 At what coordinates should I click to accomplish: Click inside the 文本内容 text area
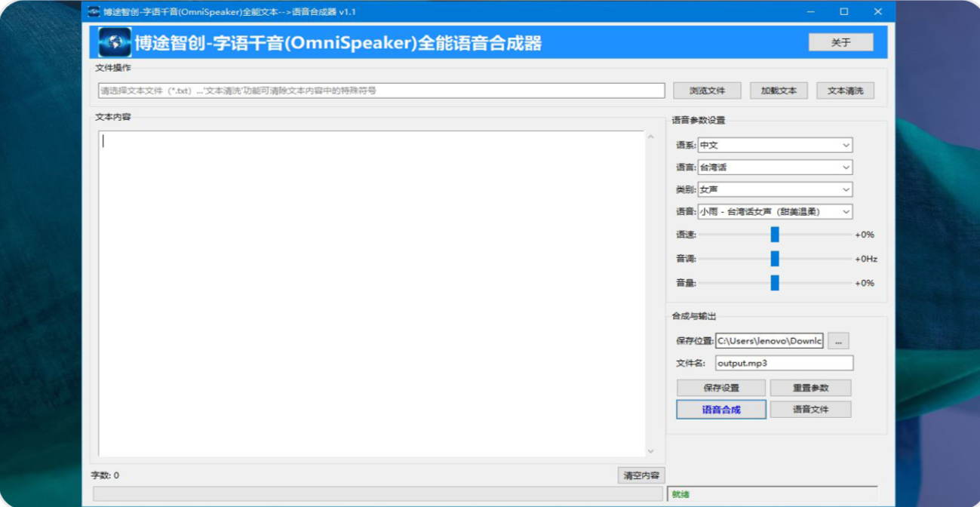pos(372,293)
